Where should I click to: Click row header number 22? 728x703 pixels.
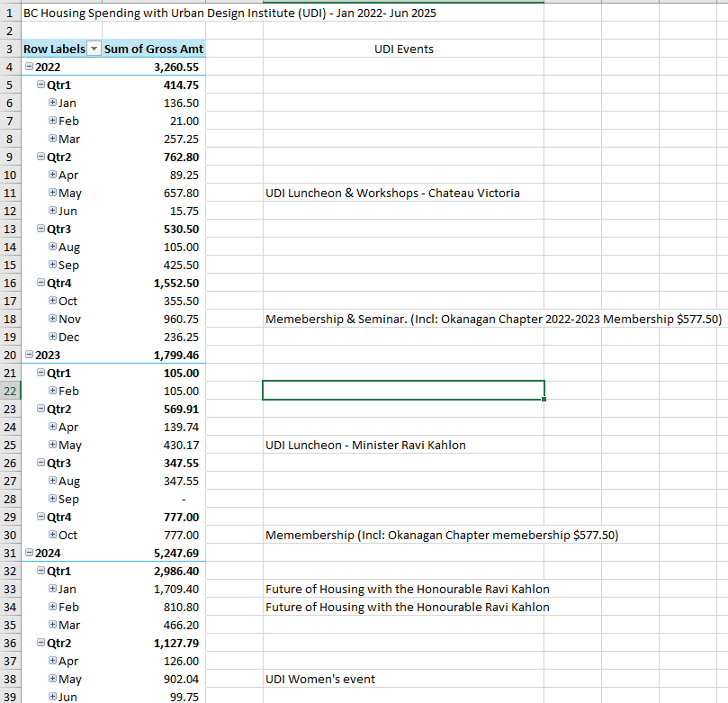(10, 391)
